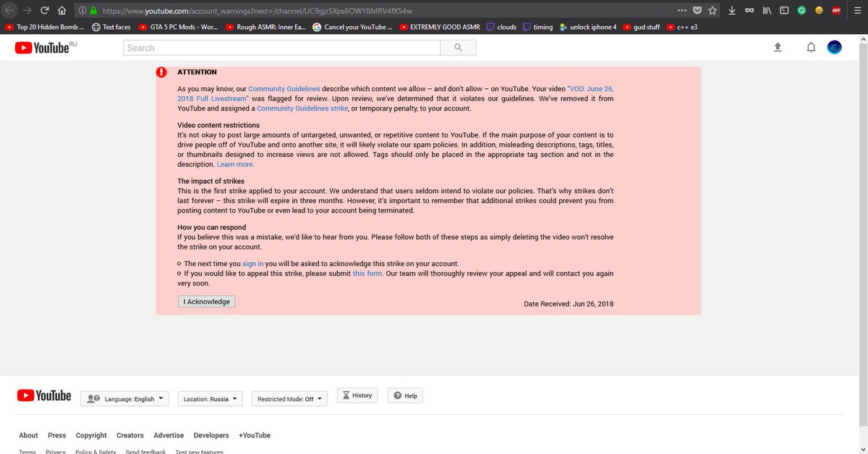Open the Copyright footer link
The image size is (868, 454).
[91, 435]
